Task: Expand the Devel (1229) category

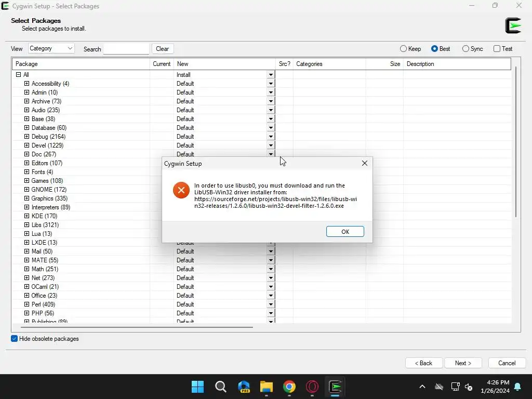Action: point(27,145)
